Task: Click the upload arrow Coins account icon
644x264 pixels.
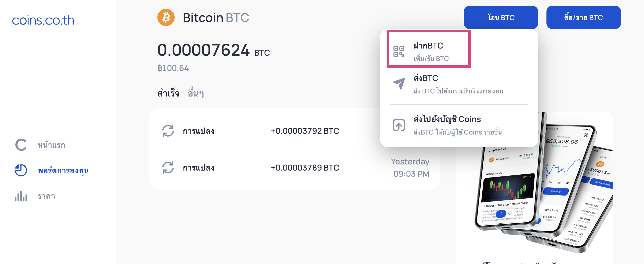Action: click(x=399, y=125)
